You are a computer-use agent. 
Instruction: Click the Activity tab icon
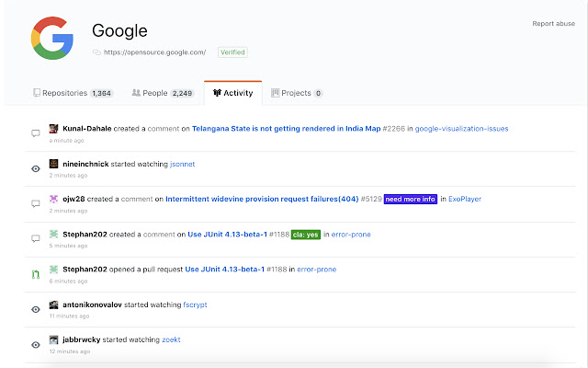point(217,93)
